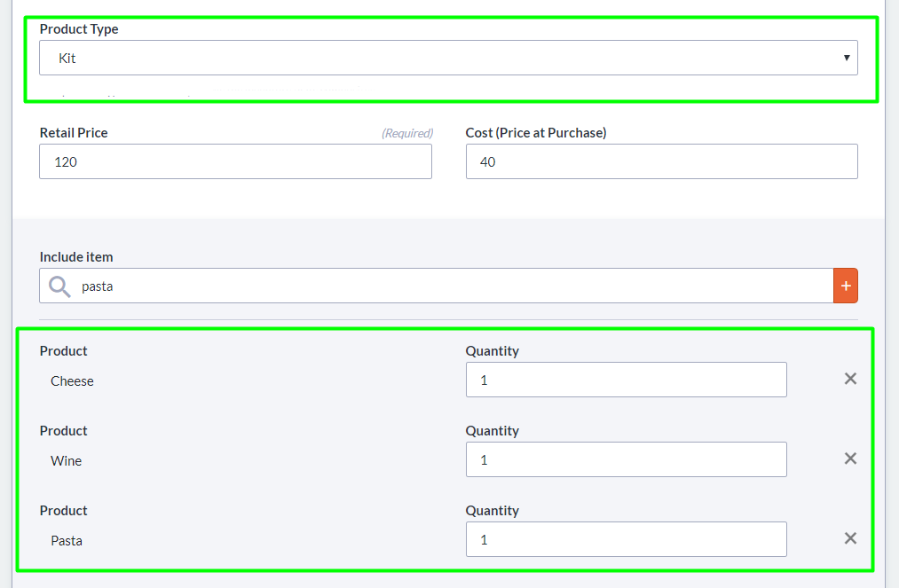The width and height of the screenshot is (899, 588).
Task: Click the magnifier search icon
Action: point(59,286)
